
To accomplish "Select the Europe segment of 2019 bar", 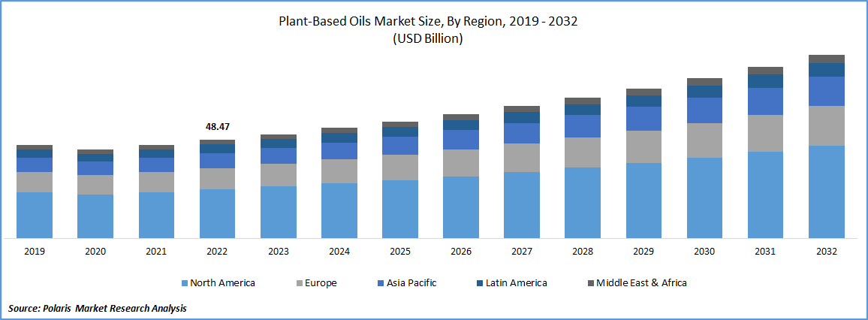I will (35, 182).
